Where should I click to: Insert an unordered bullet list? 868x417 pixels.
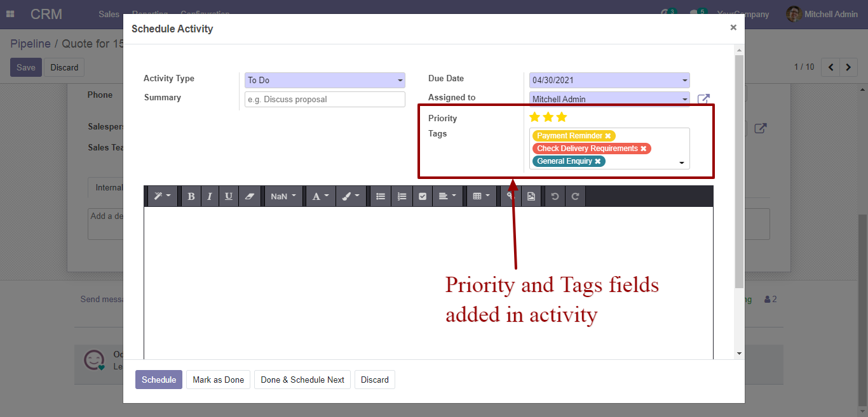pyautogui.click(x=381, y=197)
